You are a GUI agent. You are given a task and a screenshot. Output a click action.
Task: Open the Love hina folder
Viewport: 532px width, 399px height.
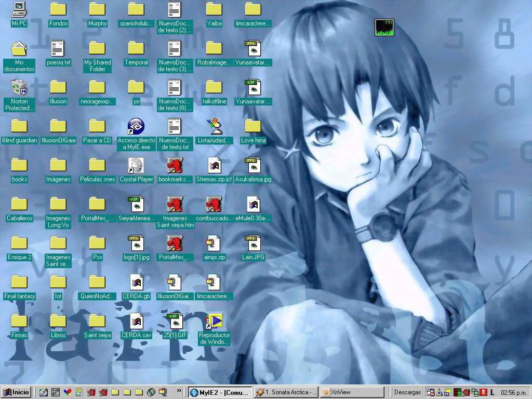[253, 127]
